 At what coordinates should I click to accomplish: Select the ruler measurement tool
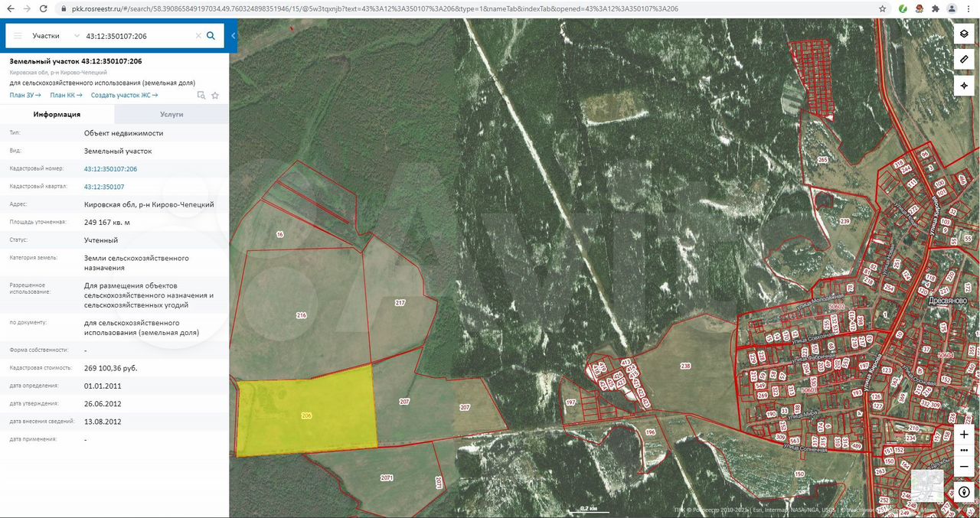click(964, 60)
